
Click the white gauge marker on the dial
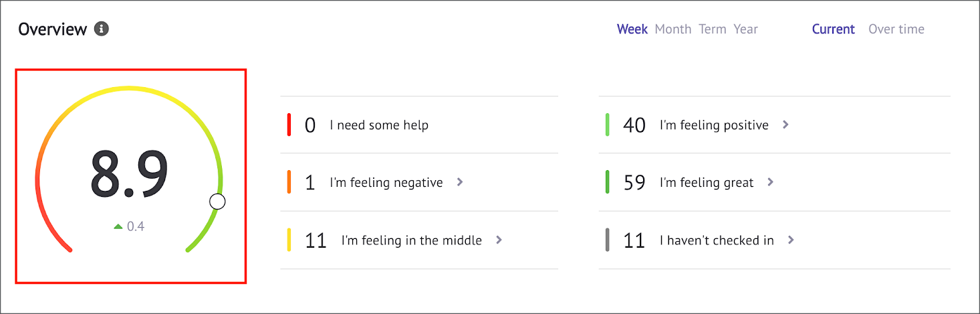point(217,201)
